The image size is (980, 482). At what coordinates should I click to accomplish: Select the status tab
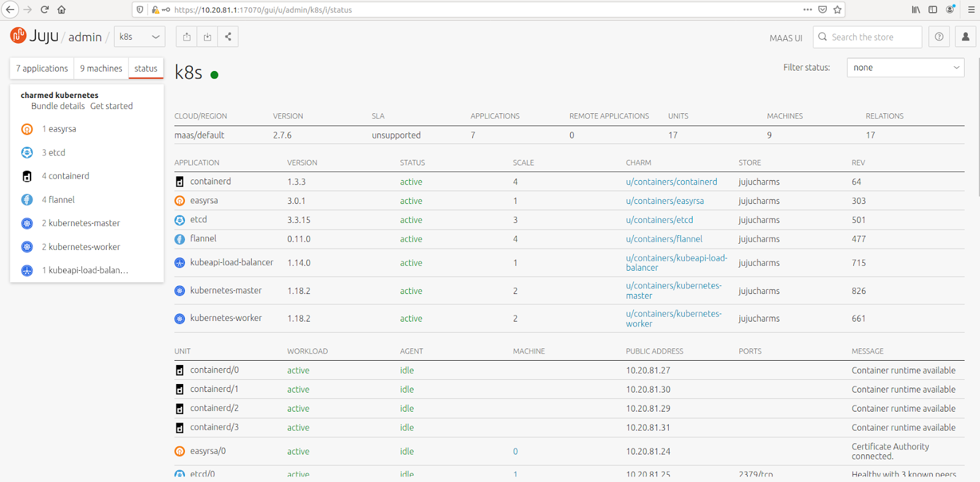click(x=146, y=69)
